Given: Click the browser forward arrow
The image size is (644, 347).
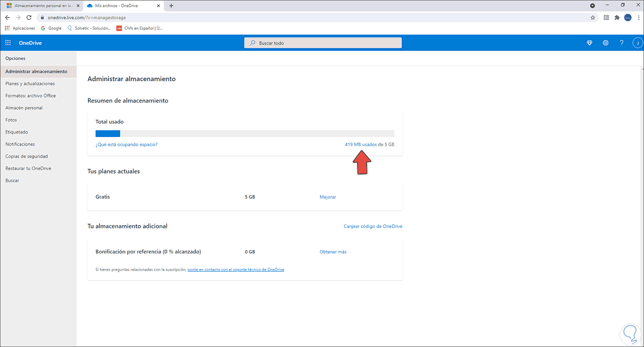Looking at the screenshot, I should [x=18, y=18].
